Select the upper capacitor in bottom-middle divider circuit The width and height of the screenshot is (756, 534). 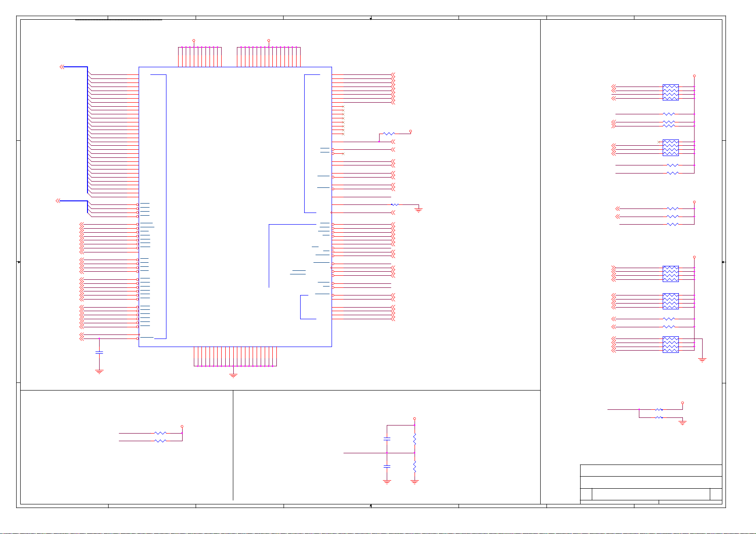tap(387, 438)
